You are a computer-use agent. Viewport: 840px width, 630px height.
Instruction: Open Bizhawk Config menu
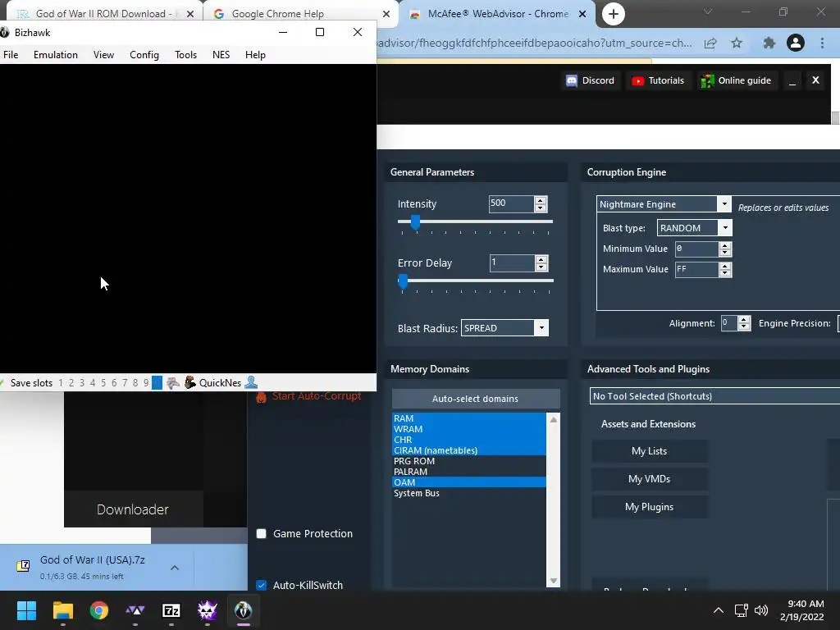[144, 55]
